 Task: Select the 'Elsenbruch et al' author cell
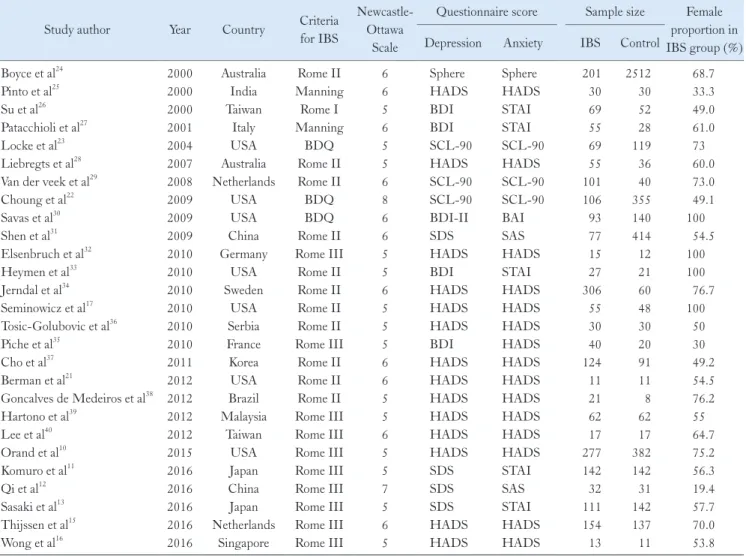point(46,254)
